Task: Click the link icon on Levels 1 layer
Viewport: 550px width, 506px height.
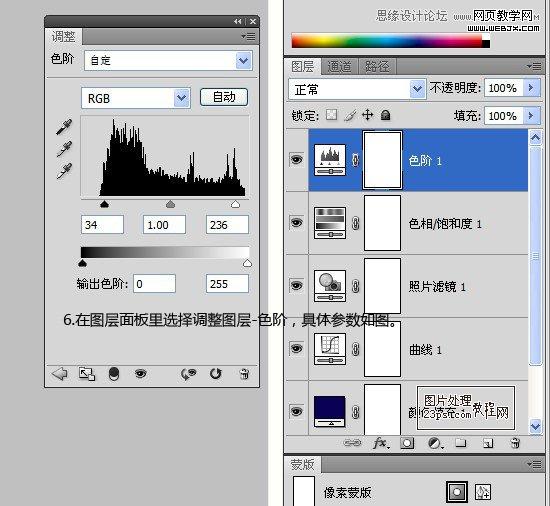Action: (x=355, y=160)
